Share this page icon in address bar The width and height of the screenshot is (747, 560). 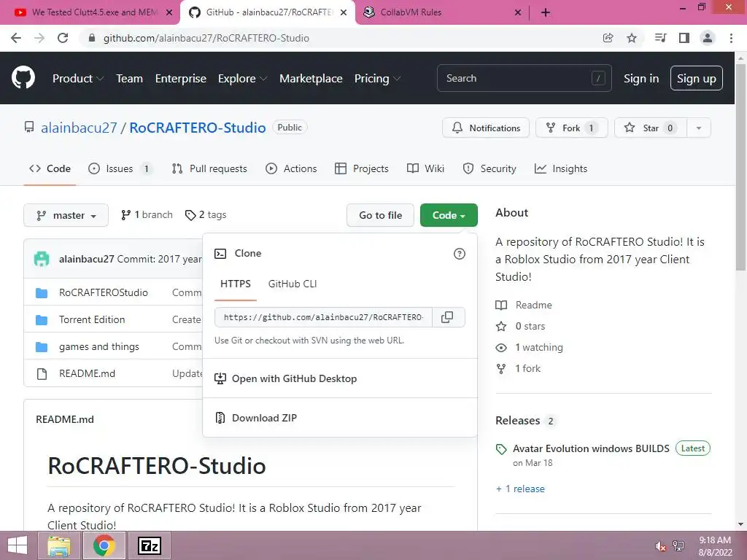coord(608,38)
